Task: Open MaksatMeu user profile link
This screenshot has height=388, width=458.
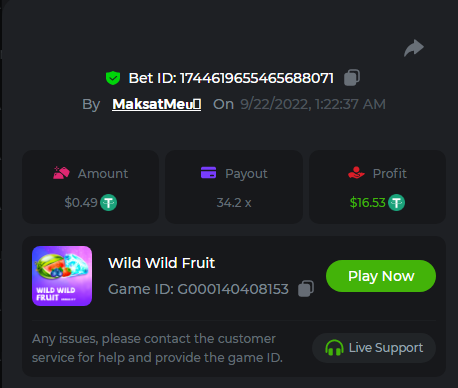Action: coord(157,104)
